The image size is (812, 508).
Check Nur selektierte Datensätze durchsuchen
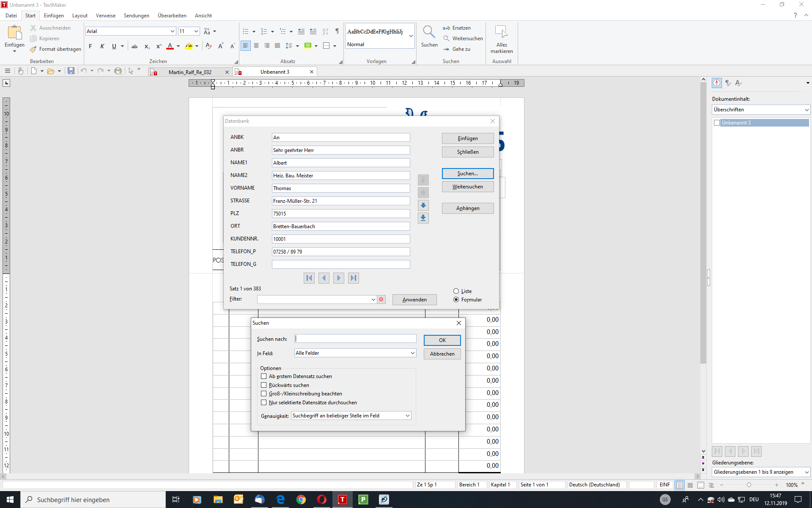click(x=264, y=403)
